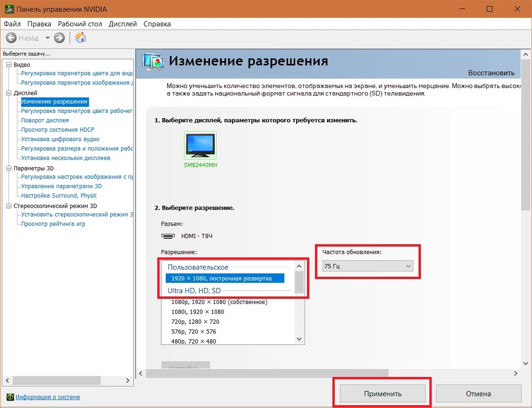The image size is (532, 408).
Task: Open Просмотр состояния HDCP task
Action: point(58,129)
